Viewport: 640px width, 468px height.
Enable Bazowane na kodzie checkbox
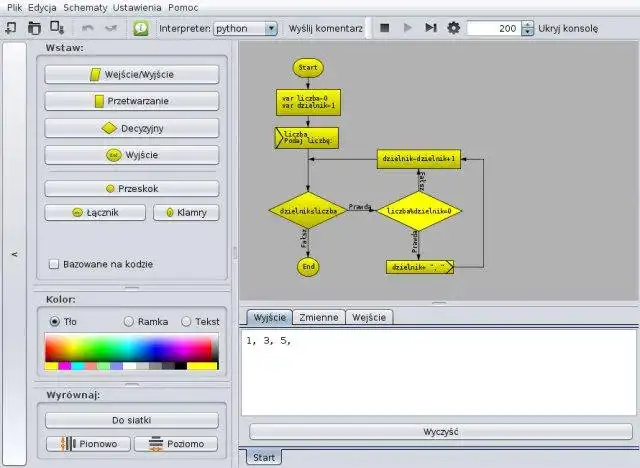[x=53, y=264]
